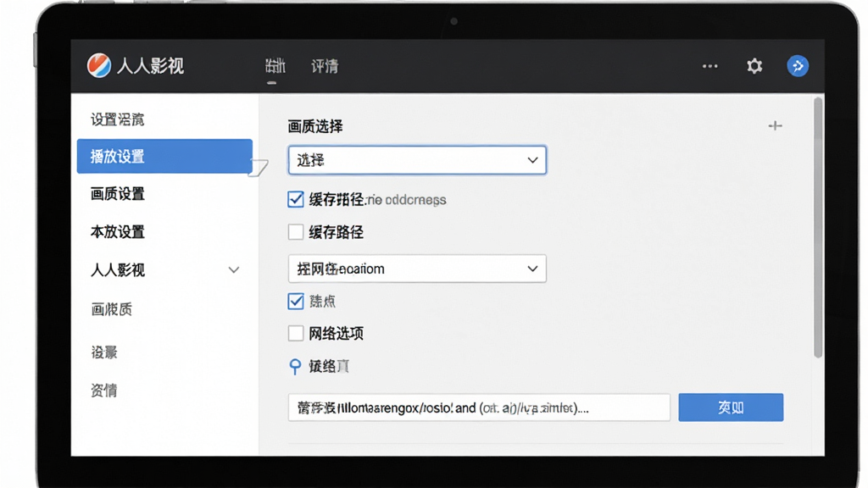Viewport: 868px width, 488px height.
Task: Click the 人人影视 app logo icon
Action: [99, 66]
